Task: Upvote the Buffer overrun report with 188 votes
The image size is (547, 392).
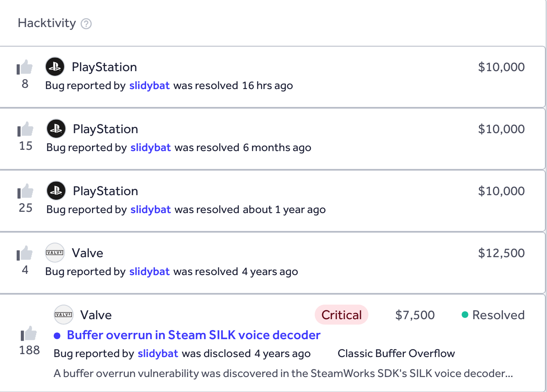Action: pos(29,334)
